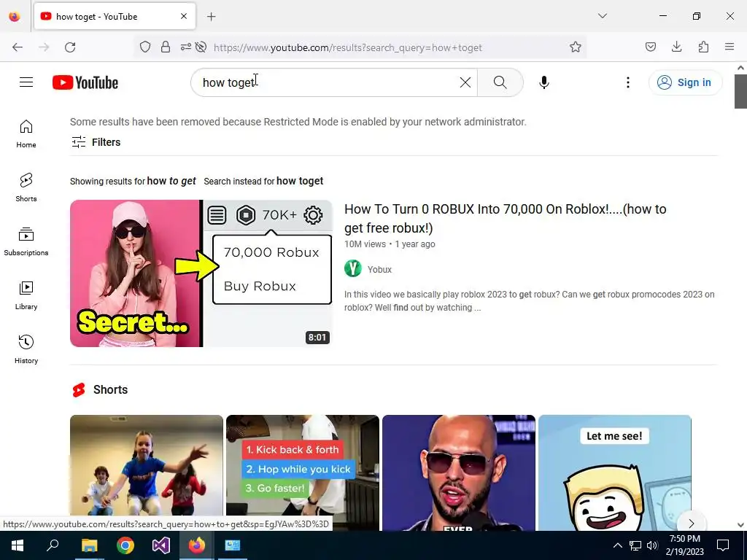Viewport: 747px width, 560px height.
Task: Go to the YouTube logo home page
Action: pos(85,82)
